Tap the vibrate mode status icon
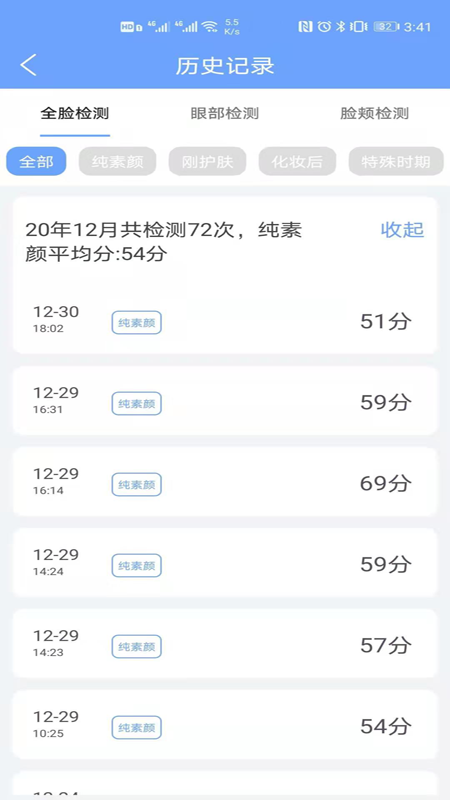The image size is (450, 800). click(x=359, y=27)
